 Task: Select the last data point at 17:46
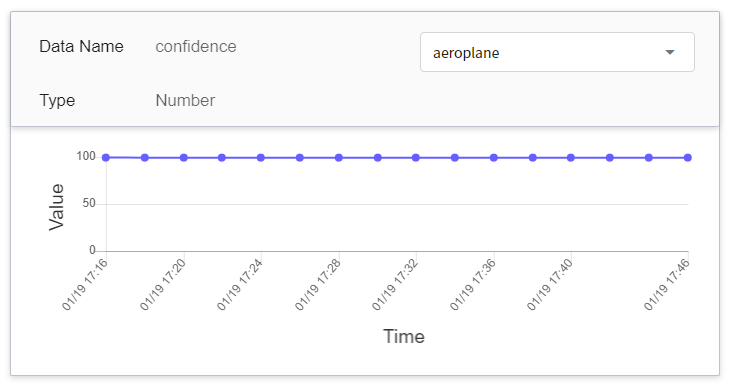[x=688, y=158]
